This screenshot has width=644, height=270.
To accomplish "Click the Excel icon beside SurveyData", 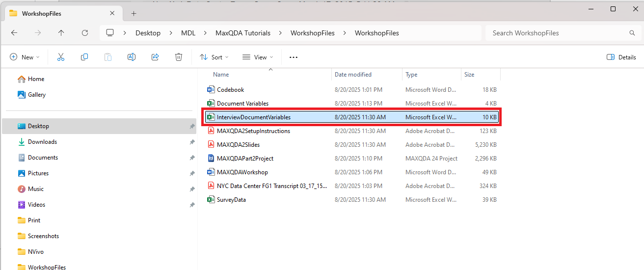I will pyautogui.click(x=211, y=200).
